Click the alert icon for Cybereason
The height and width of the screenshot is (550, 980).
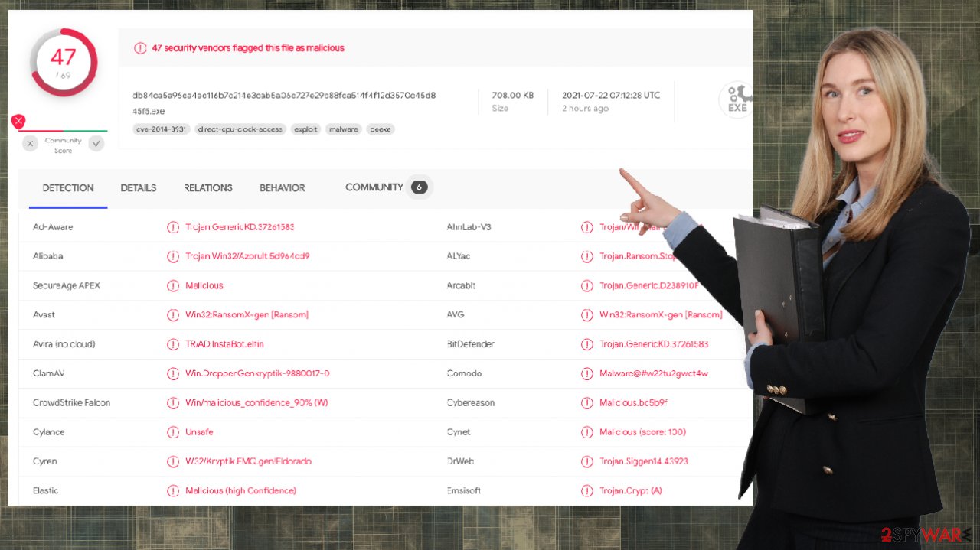(x=587, y=402)
